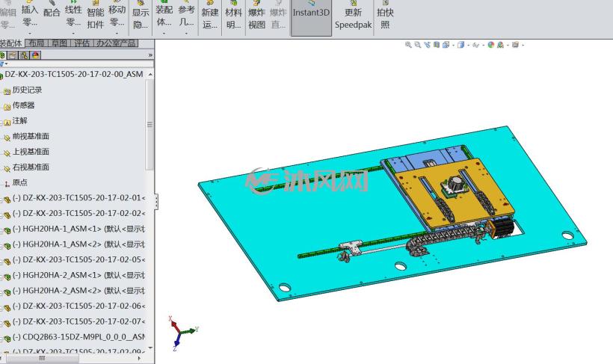The image size is (613, 364).
Task: Click the Take Snapshot (拍快照) tool
Action: (385, 16)
